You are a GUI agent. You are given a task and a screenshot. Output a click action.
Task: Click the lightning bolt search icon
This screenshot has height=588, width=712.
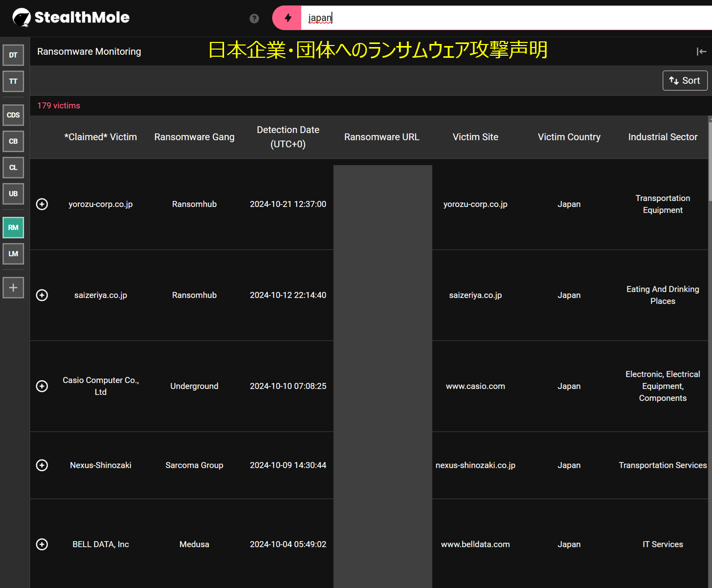coord(287,18)
